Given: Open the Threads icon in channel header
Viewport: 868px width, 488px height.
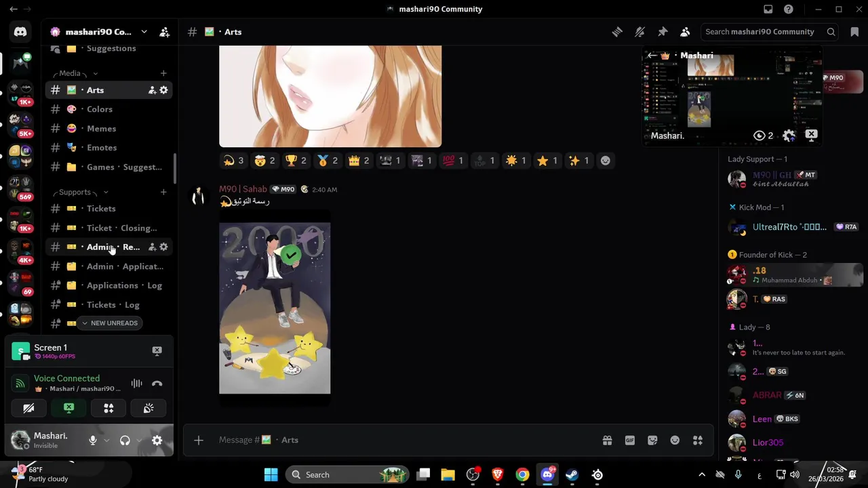Looking at the screenshot, I should tap(617, 32).
